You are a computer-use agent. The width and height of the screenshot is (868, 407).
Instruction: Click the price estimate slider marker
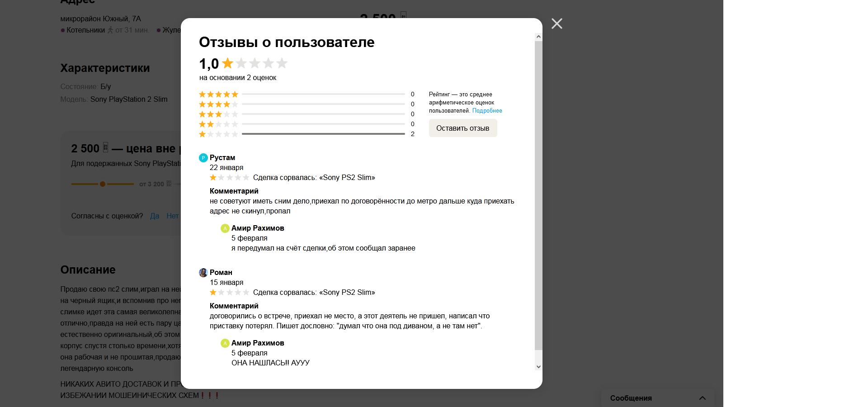(x=103, y=184)
